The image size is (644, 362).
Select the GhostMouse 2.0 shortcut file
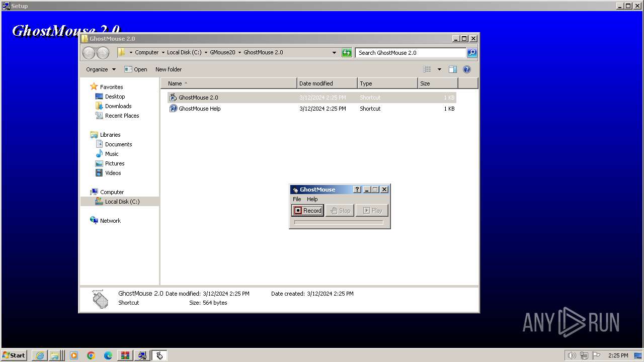tap(311, 98)
